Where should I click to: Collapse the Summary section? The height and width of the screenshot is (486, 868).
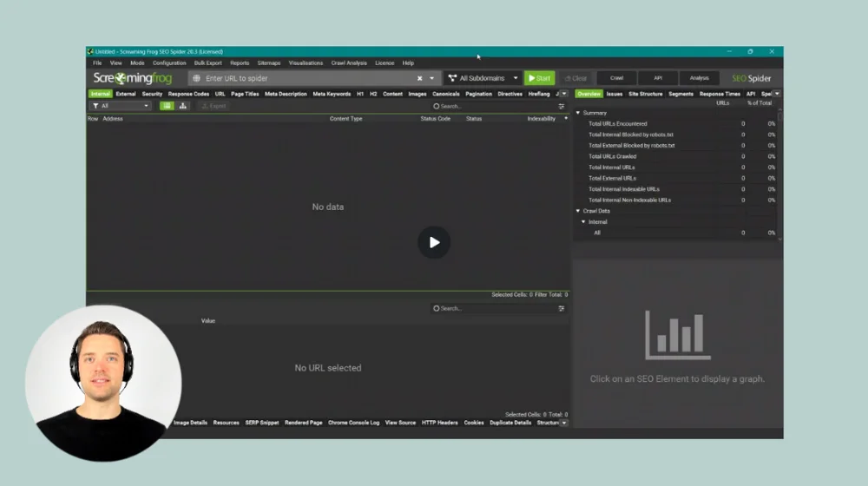[x=578, y=113]
